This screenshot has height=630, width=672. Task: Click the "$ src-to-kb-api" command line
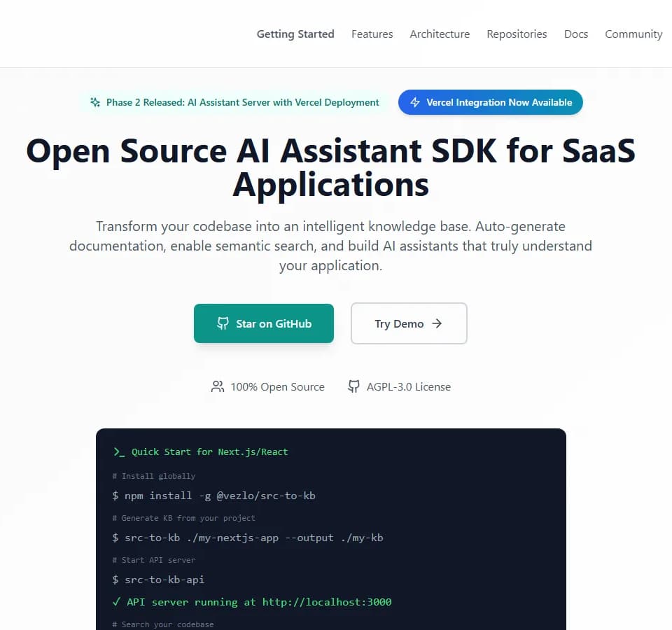[158, 580]
